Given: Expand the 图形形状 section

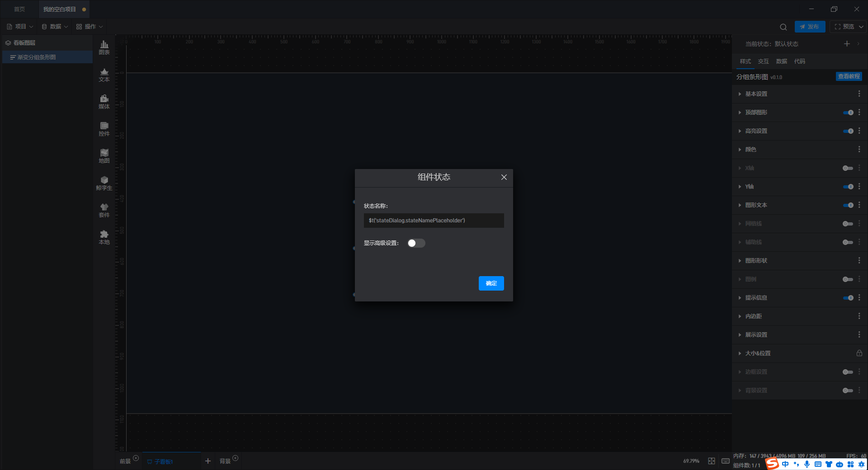Looking at the screenshot, I should pos(740,261).
